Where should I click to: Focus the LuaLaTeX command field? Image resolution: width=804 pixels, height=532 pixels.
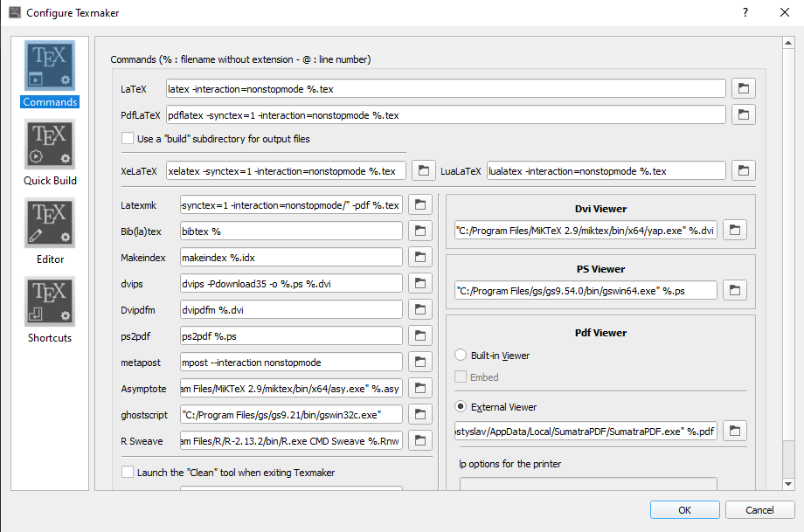(x=606, y=170)
